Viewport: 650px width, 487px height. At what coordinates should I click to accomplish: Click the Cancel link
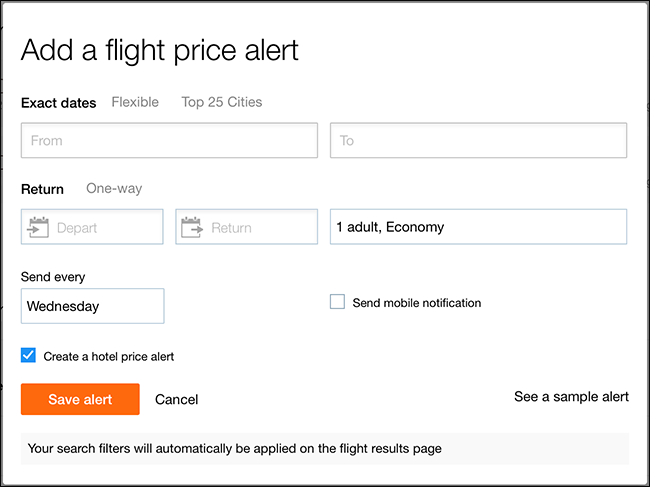point(177,399)
